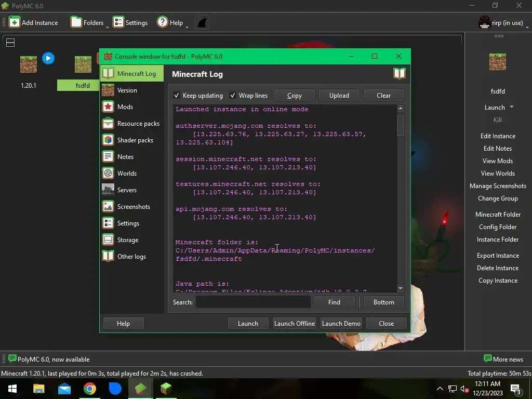Open Shader packs cube icon

point(108,140)
